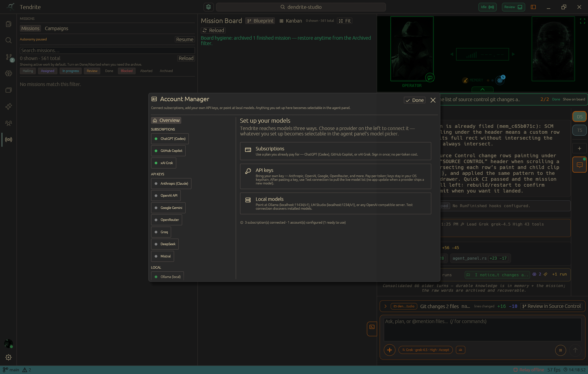Switch to the Campaigns tab
Image resolution: width=588 pixels, height=374 pixels.
coord(56,28)
